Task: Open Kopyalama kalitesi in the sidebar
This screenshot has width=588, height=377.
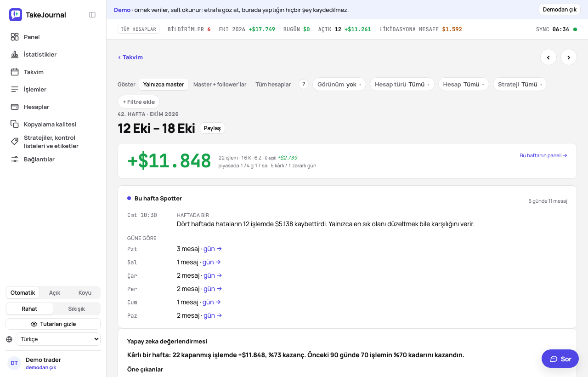Action: [x=53, y=124]
